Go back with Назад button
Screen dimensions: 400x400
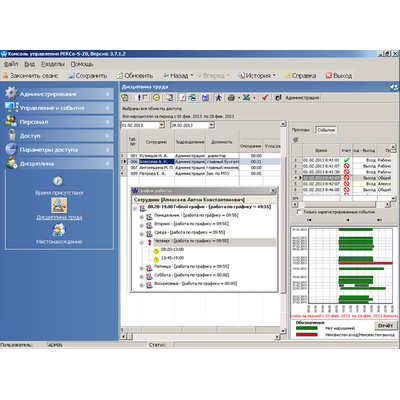[x=175, y=76]
